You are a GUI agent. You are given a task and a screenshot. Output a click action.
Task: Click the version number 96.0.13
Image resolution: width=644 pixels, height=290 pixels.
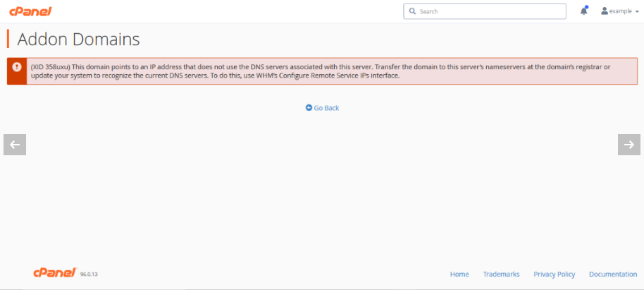pos(89,274)
